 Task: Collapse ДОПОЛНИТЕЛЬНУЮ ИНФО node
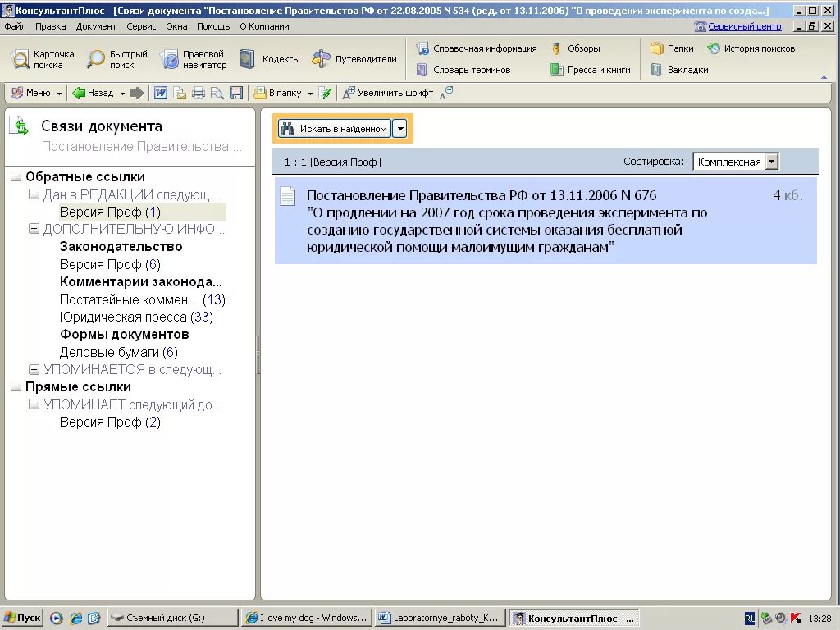pos(34,229)
